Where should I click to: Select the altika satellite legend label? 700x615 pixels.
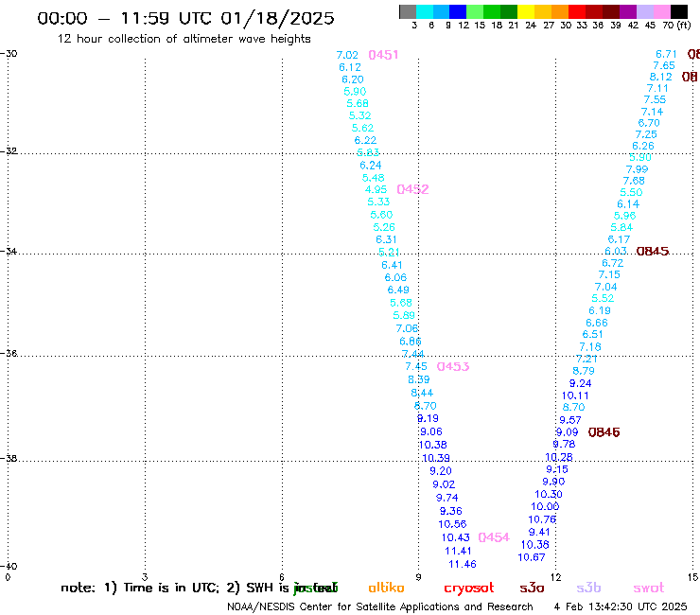click(386, 588)
